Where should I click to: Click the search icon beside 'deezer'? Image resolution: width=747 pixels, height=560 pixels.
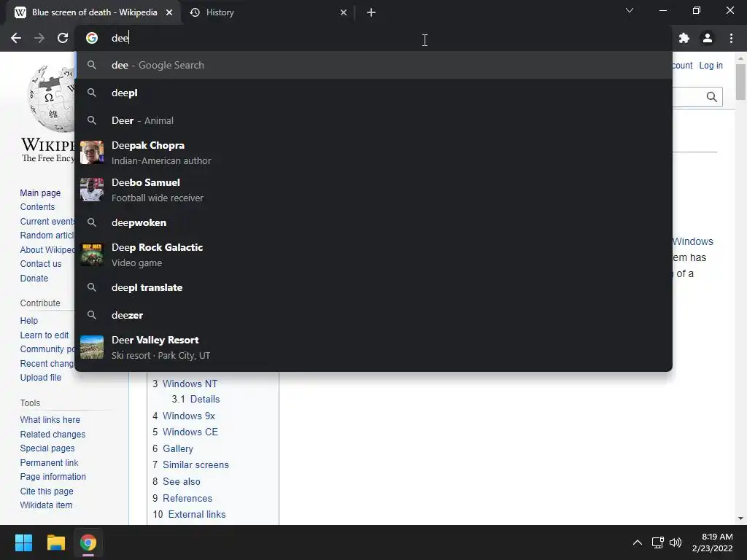pos(92,315)
